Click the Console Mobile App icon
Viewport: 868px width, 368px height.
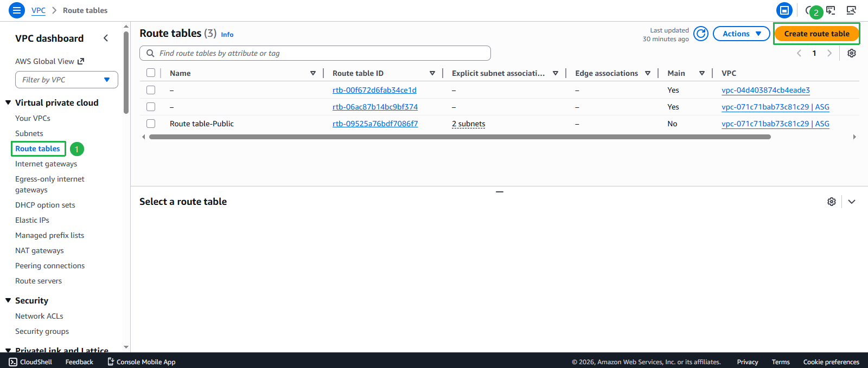[111, 361]
